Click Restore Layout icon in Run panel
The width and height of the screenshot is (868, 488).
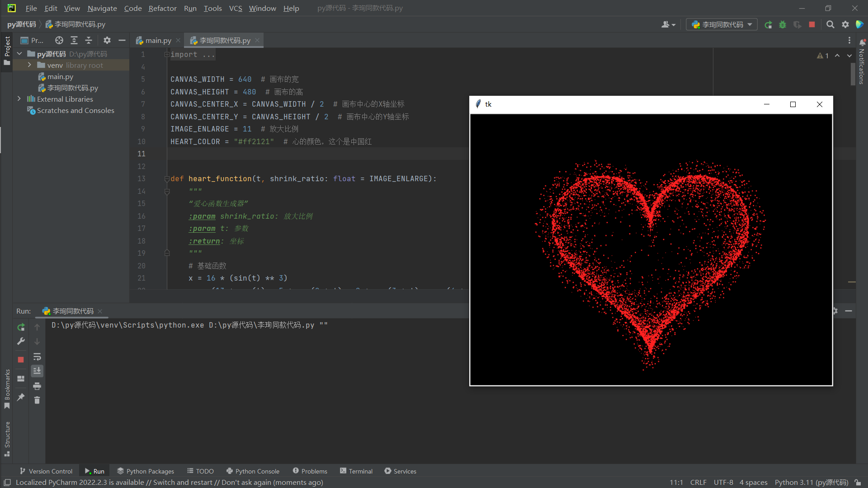click(x=21, y=379)
